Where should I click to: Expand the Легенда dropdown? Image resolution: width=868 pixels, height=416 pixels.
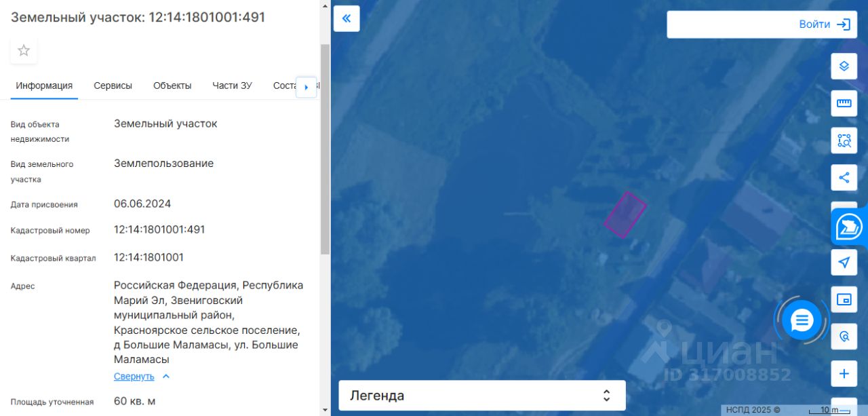tap(481, 396)
